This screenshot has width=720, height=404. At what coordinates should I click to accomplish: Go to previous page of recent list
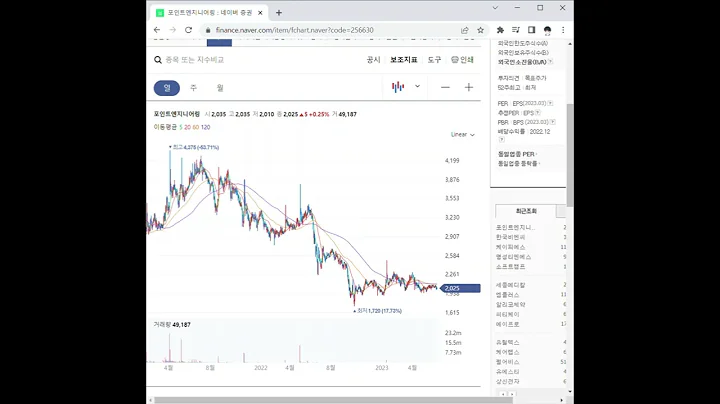tap(503, 394)
